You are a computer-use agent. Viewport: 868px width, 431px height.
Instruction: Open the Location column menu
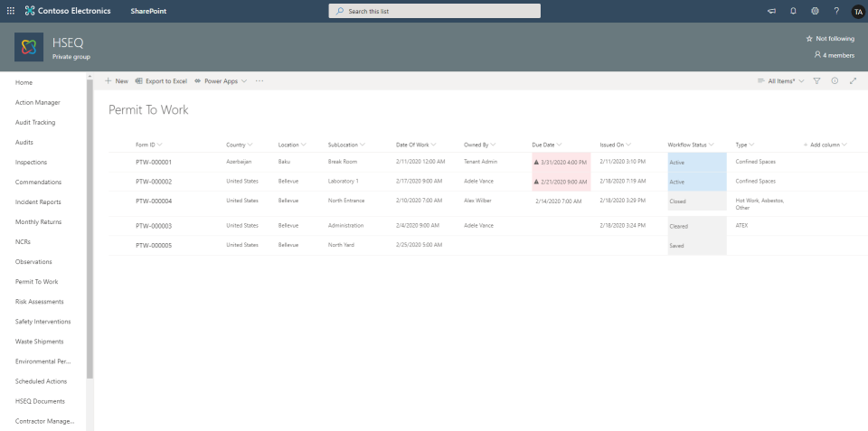(x=292, y=145)
